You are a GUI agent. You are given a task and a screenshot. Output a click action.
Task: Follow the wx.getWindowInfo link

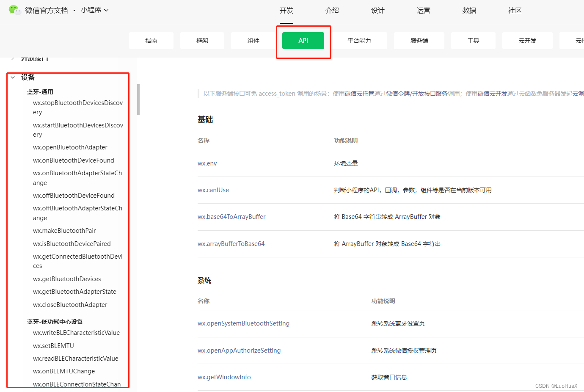(224, 377)
